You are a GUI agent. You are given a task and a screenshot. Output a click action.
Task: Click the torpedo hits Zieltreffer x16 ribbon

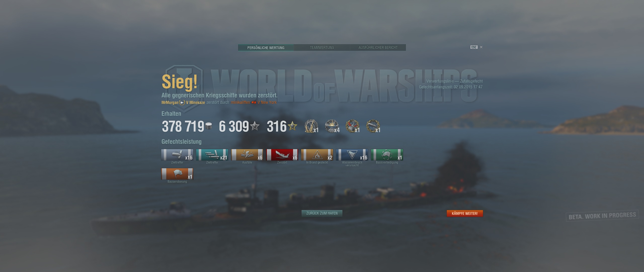(177, 155)
